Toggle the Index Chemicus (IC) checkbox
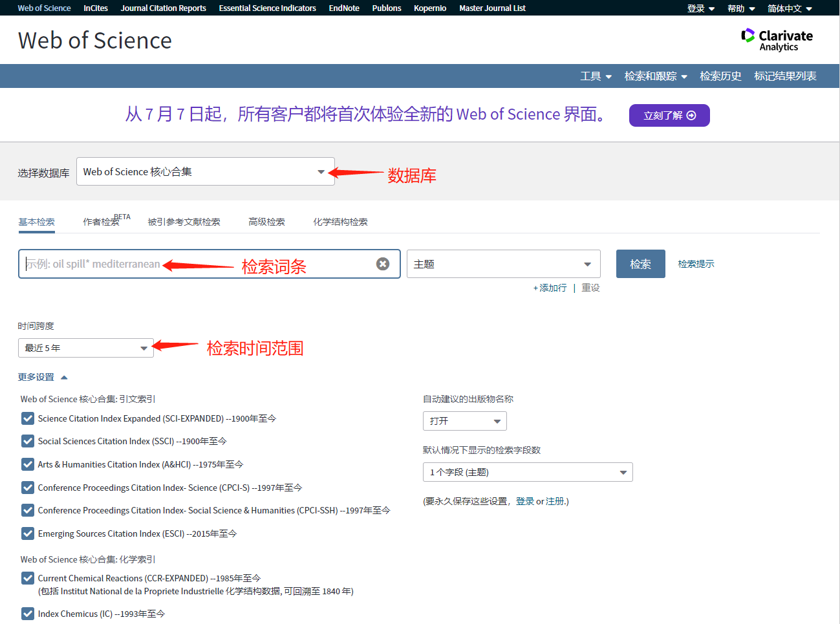 [x=28, y=614]
